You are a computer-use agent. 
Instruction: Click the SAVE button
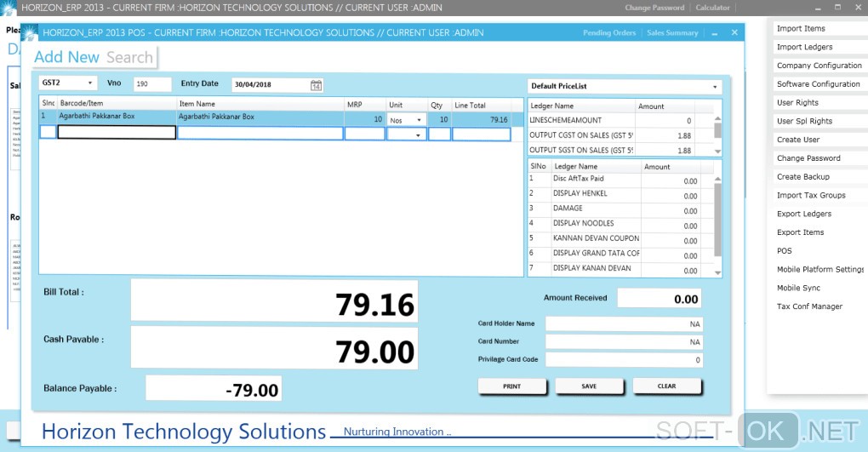(589, 386)
